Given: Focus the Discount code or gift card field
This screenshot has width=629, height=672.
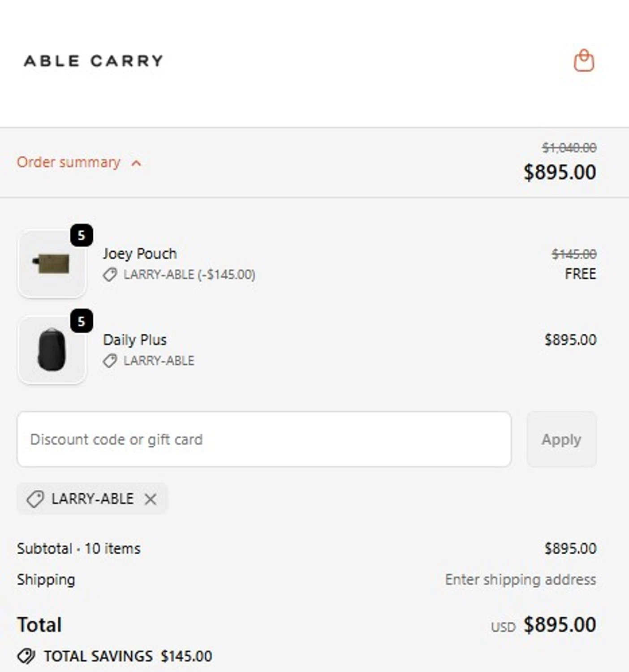Looking at the screenshot, I should pyautogui.click(x=264, y=439).
